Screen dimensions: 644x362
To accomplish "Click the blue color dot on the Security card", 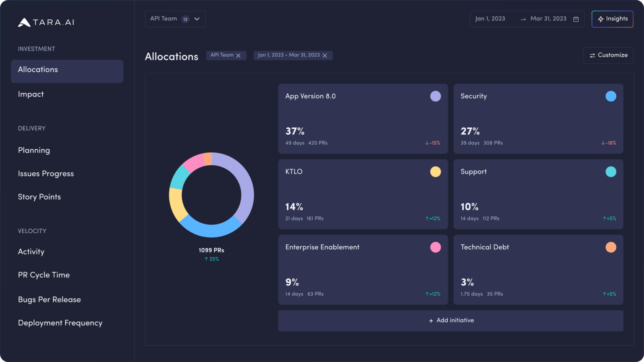I will click(611, 96).
